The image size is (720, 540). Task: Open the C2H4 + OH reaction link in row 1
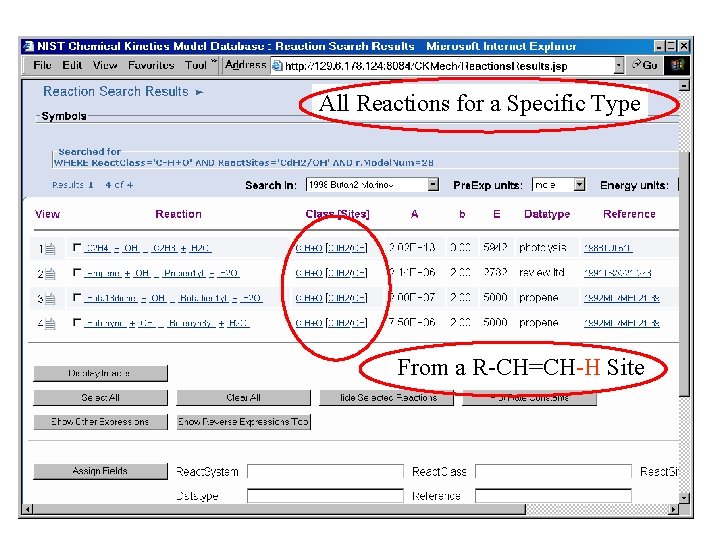[x=148, y=248]
